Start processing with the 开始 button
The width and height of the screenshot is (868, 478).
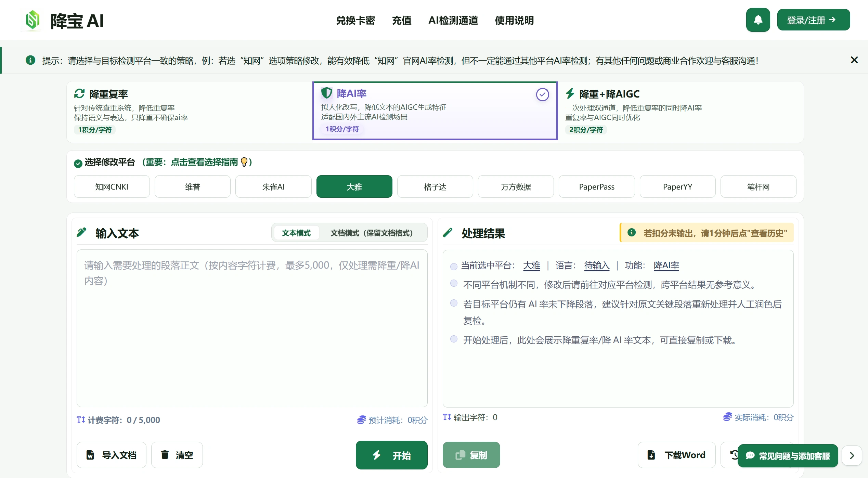pos(391,455)
